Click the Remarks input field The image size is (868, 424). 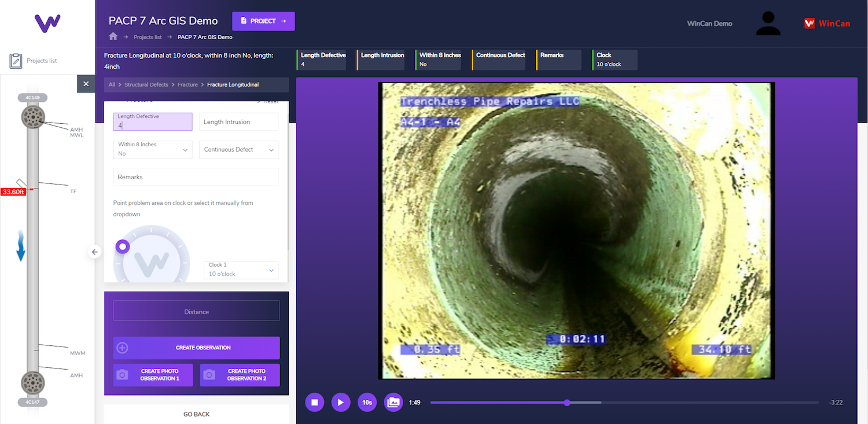[x=196, y=177]
